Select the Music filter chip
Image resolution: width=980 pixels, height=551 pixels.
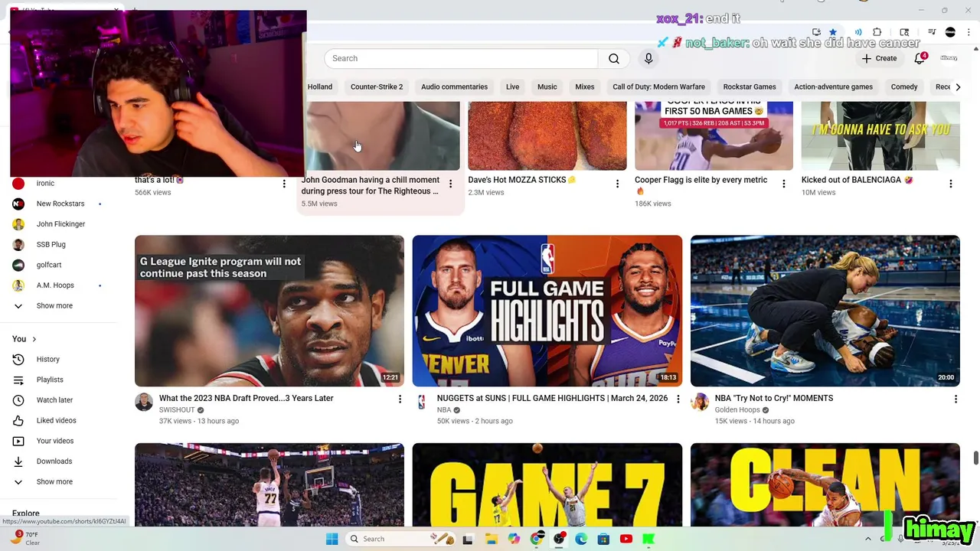tap(547, 87)
